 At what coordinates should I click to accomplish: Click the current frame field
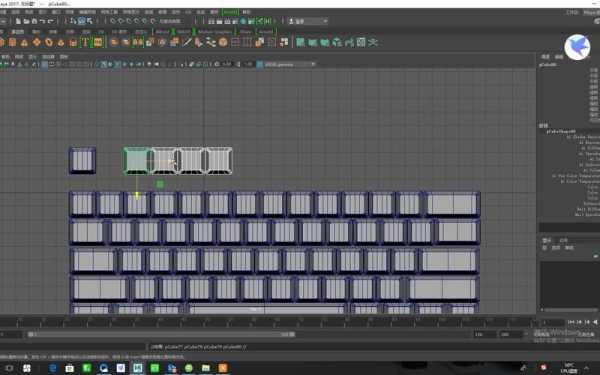click(x=552, y=323)
